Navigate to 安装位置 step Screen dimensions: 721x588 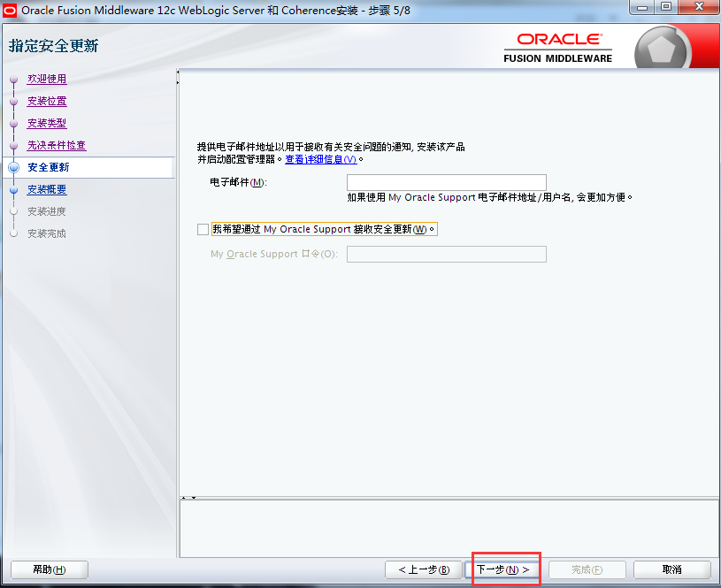(x=47, y=101)
